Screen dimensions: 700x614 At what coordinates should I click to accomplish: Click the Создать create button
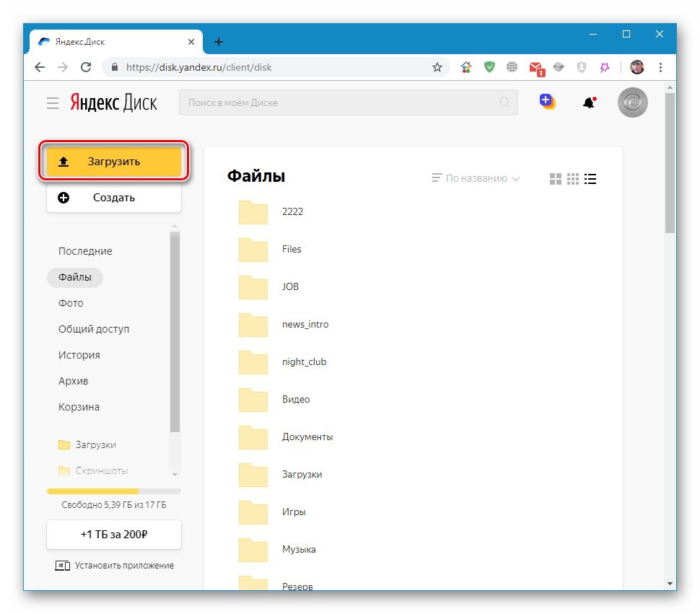(x=114, y=198)
